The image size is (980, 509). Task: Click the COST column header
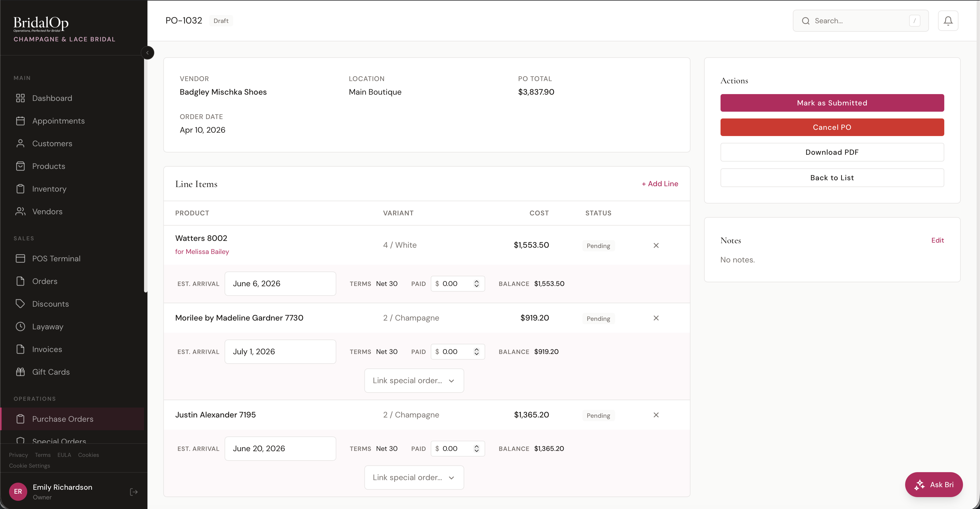point(539,213)
